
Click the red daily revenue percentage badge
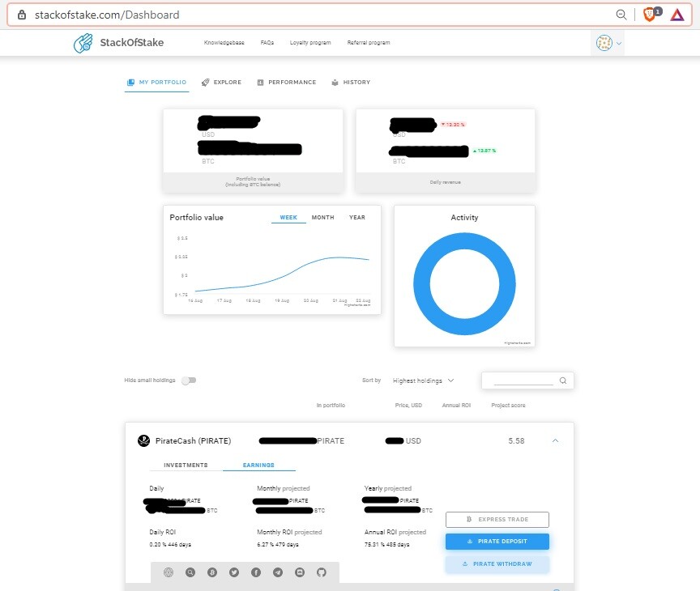click(x=453, y=125)
